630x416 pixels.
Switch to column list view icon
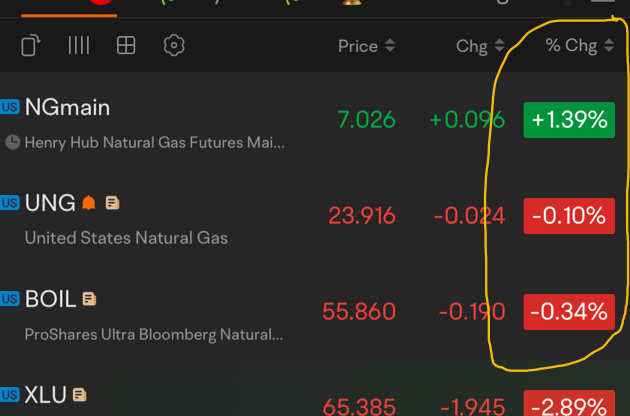[78, 45]
